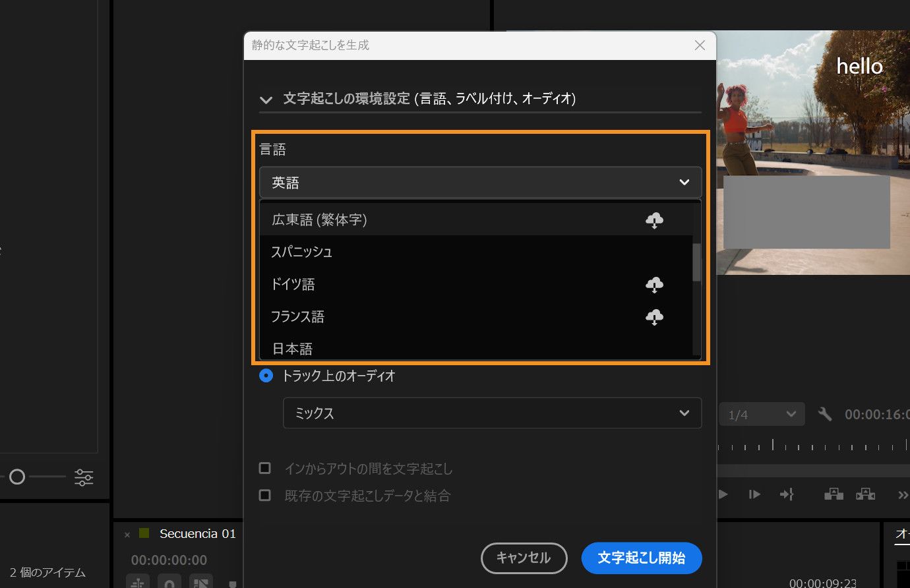Click the Play button in the program monitor
910x588 pixels.
coord(722,494)
